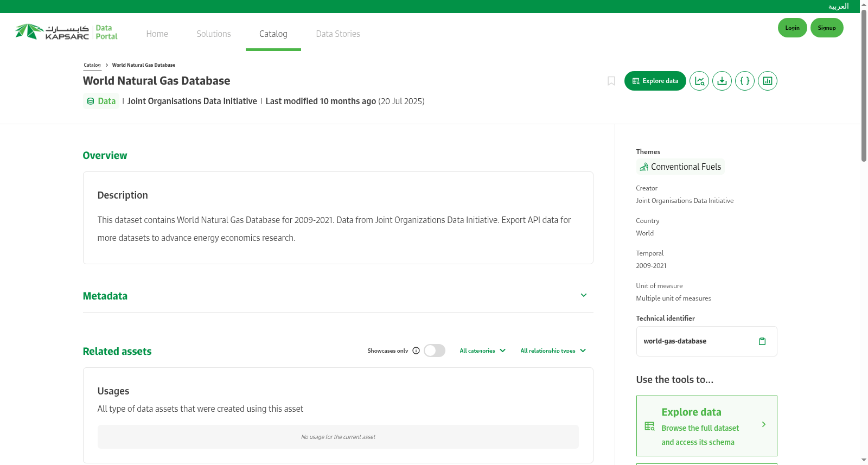
Task: Open the chart analysis icon button
Action: coord(699,81)
